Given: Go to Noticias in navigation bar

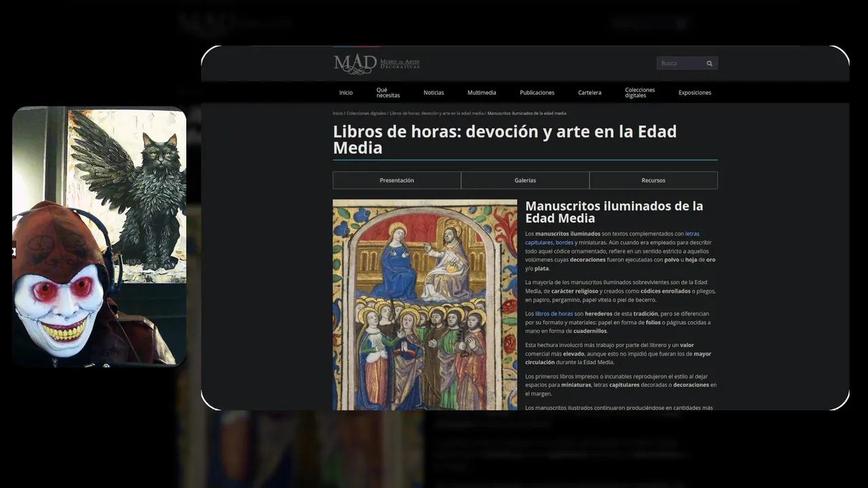Looking at the screenshot, I should [x=433, y=93].
